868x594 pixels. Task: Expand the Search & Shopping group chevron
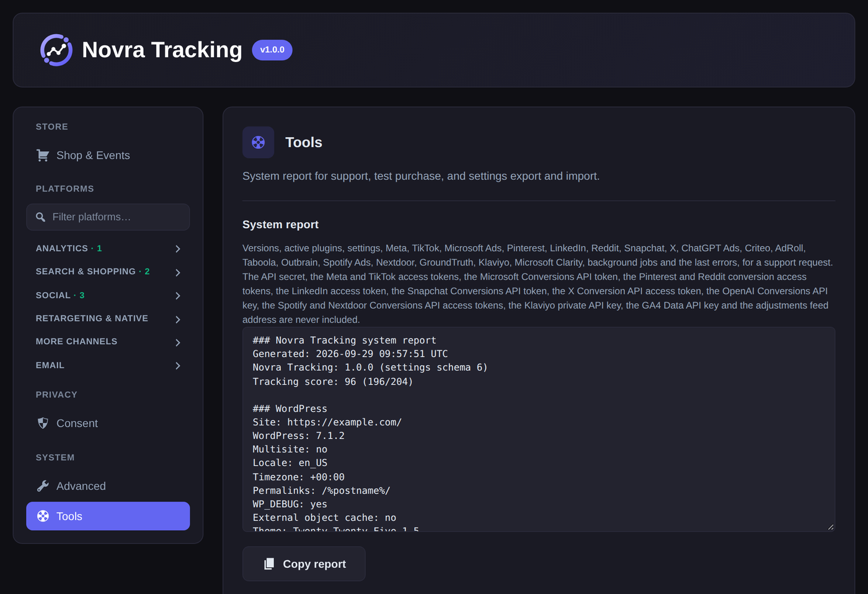point(178,272)
